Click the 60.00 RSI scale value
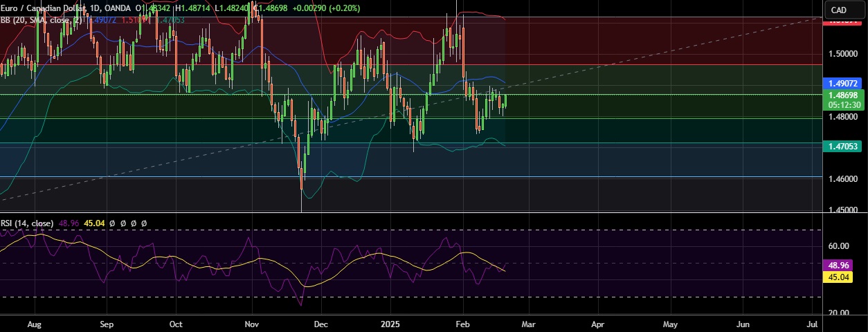This screenshot has height=332, width=868. (x=838, y=246)
